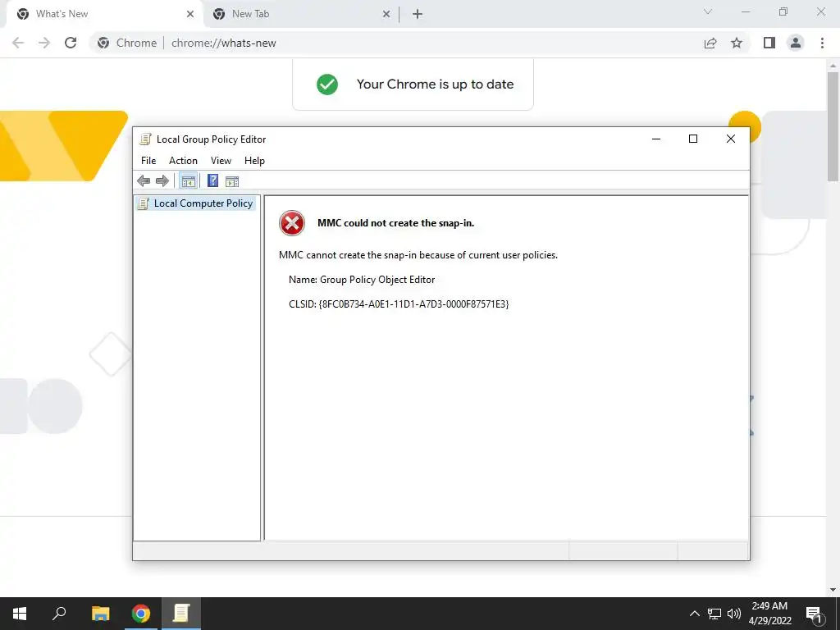Open the View menu

click(221, 161)
